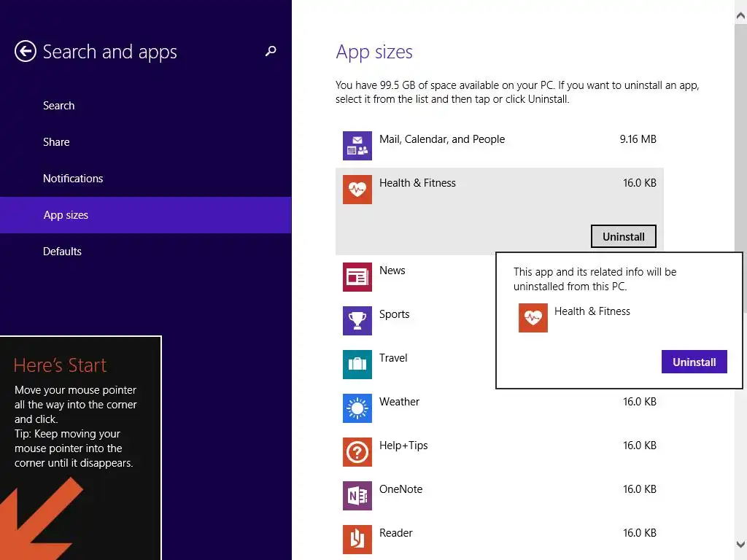This screenshot has height=560, width=747.
Task: Select the OneNote app name
Action: click(x=400, y=489)
